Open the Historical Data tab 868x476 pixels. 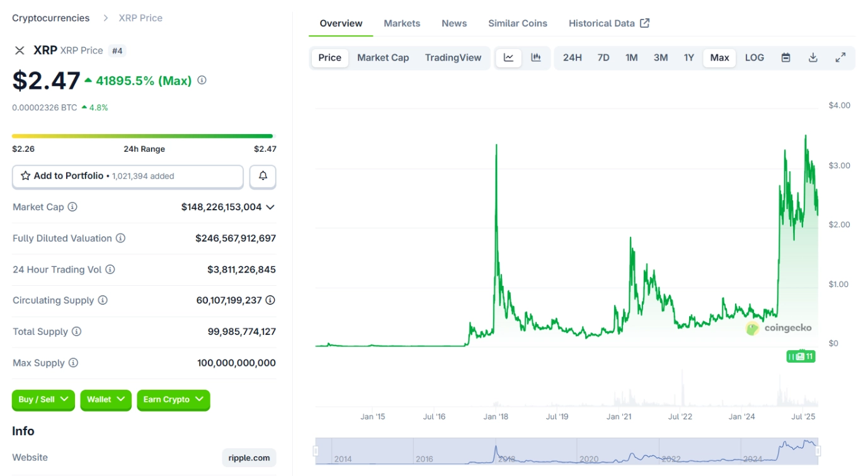pyautogui.click(x=602, y=23)
